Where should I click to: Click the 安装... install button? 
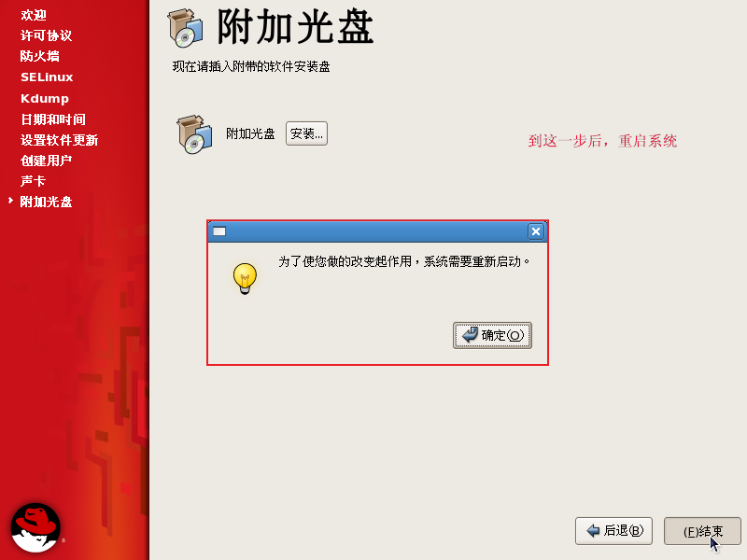(x=306, y=133)
